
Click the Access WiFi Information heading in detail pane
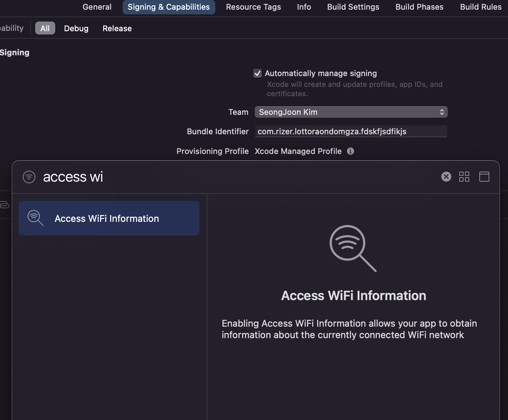point(354,295)
